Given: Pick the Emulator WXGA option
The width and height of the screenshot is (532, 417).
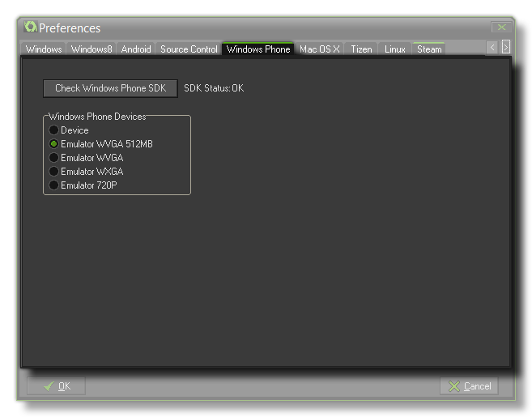Looking at the screenshot, I should 54,172.
